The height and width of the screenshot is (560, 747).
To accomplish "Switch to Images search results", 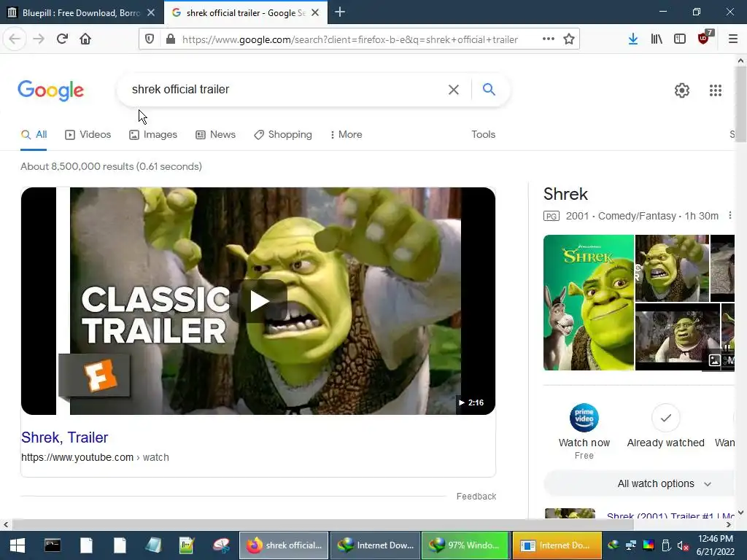I will point(153,135).
